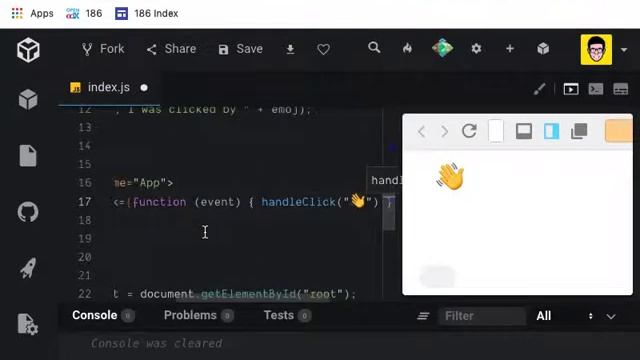
Task: Click the flame icon in header
Action: (407, 49)
